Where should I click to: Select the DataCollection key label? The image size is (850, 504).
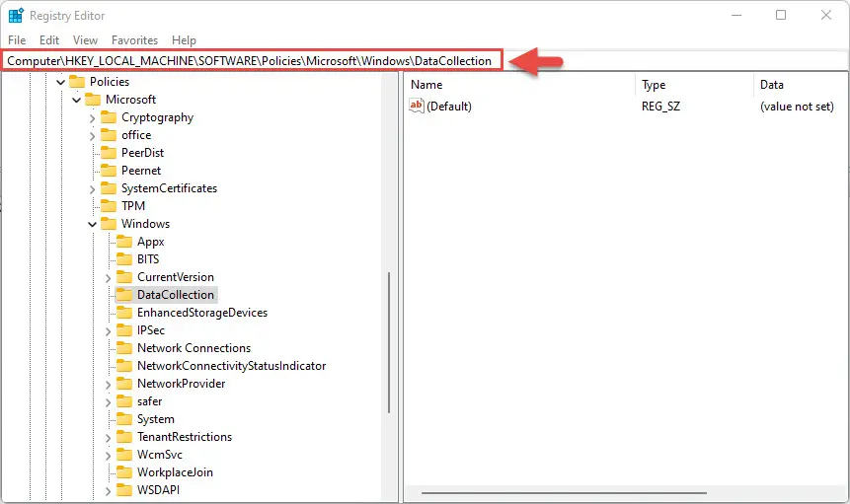176,295
